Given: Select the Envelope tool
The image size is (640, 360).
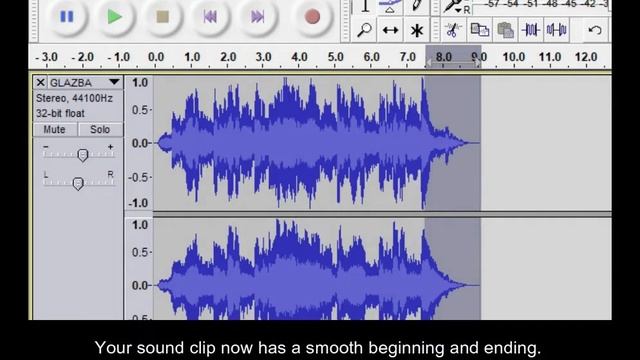Looking at the screenshot, I should (390, 6).
